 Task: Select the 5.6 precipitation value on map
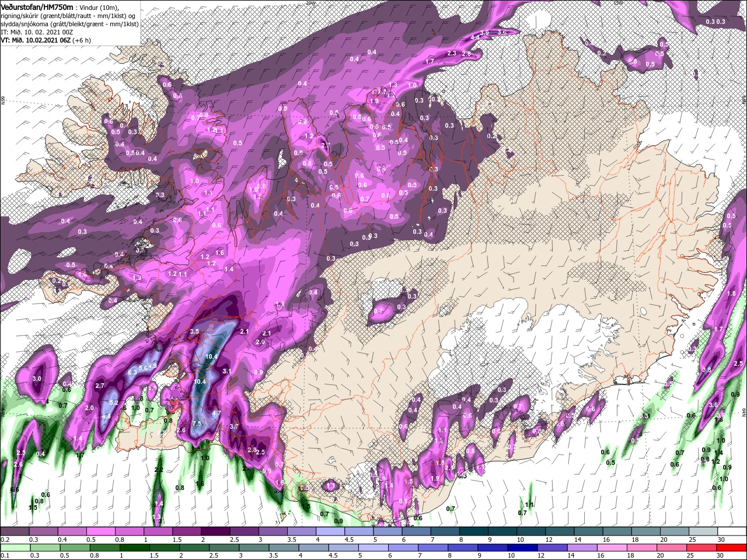click(142, 368)
